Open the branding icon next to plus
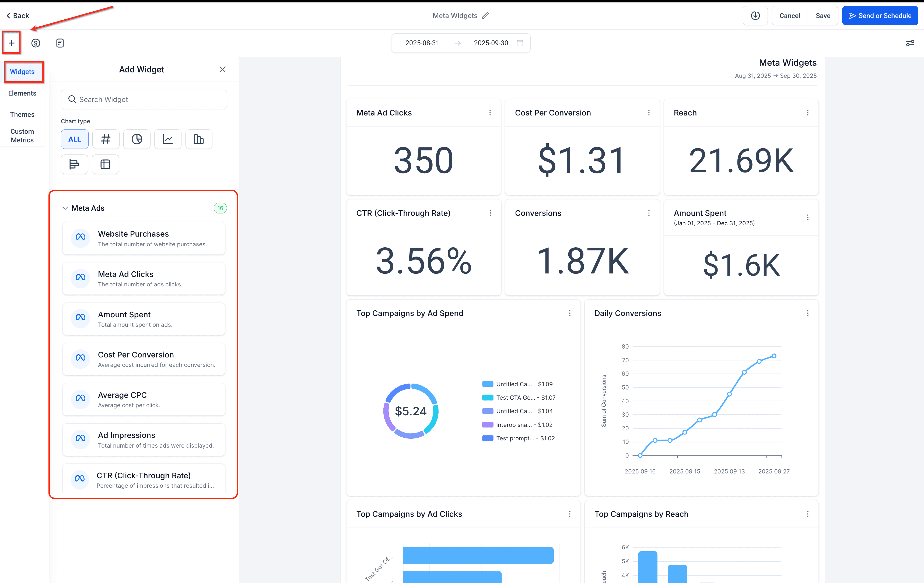The width and height of the screenshot is (924, 583). coord(36,43)
